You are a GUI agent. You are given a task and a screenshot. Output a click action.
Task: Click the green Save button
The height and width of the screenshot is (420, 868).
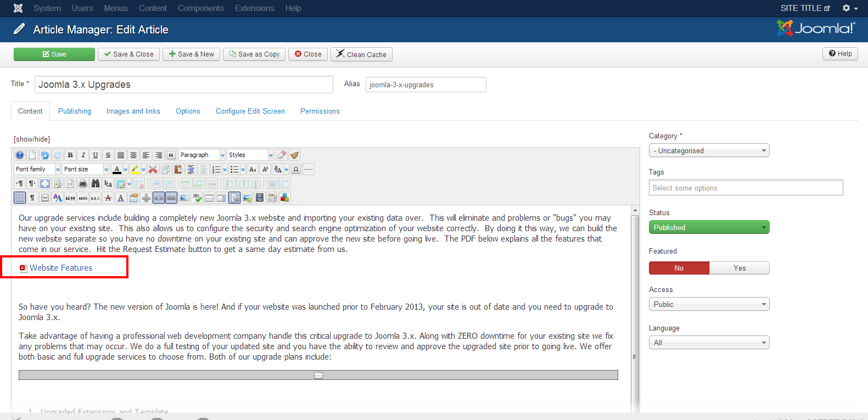click(x=54, y=54)
